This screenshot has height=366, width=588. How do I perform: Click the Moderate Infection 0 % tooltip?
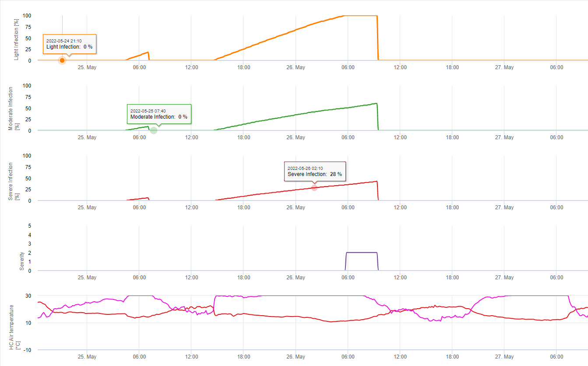159,114
